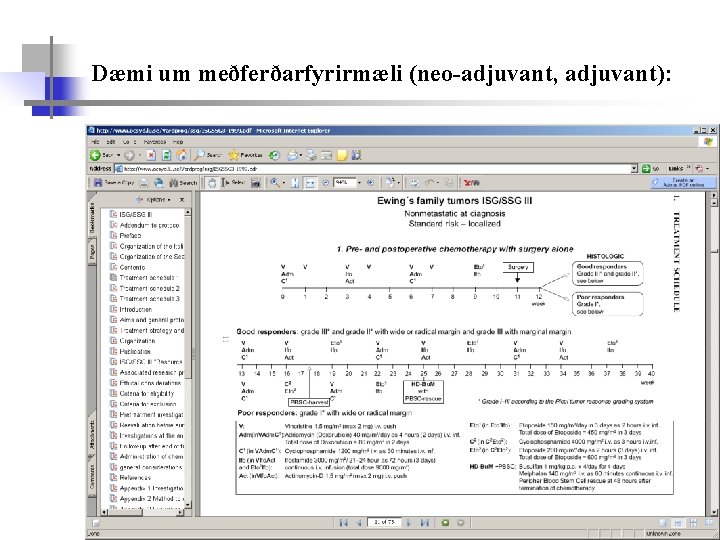Expand the Zoom tool dropdown arrow
Image resolution: width=720 pixels, height=540 pixels.
(x=283, y=183)
